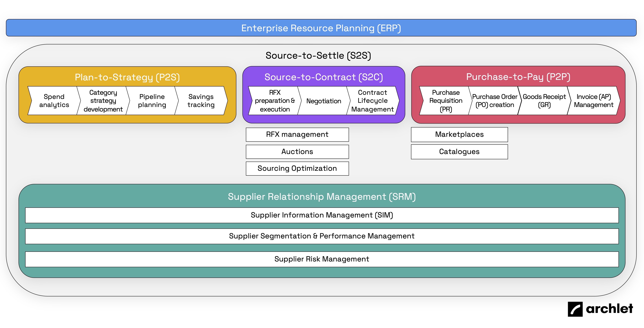Select the Savings tracking step
Viewport: 644px width, 328px height.
[201, 101]
